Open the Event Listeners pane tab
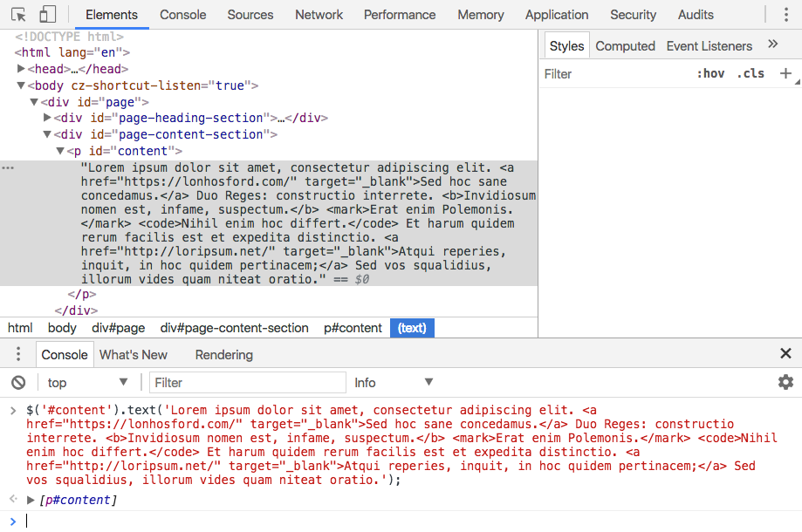The image size is (802, 532). point(709,46)
